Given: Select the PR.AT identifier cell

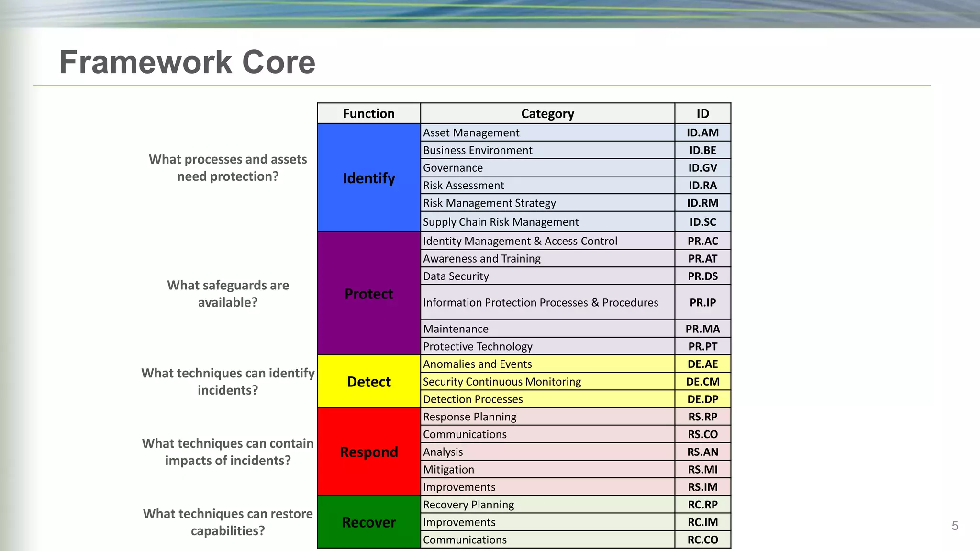Looking at the screenshot, I should click(x=703, y=259).
